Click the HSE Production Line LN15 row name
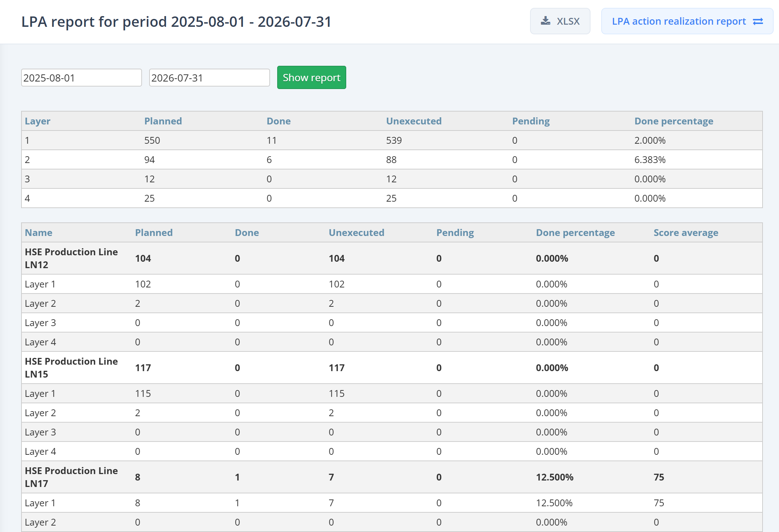 tap(71, 368)
